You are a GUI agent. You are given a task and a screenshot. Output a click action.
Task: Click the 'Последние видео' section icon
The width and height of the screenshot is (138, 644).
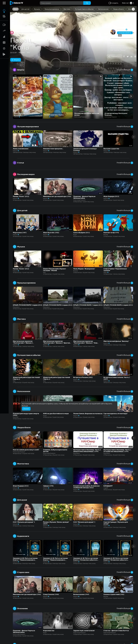(15, 174)
